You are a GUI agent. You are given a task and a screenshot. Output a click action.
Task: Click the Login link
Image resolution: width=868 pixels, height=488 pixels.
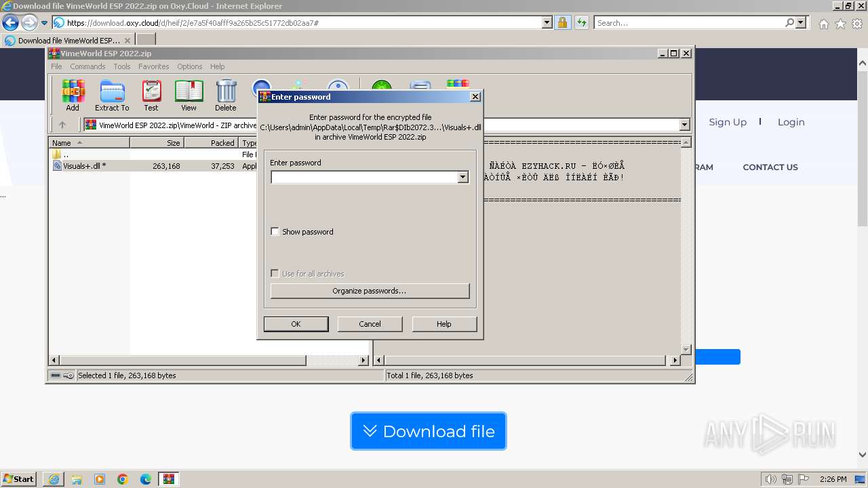[791, 122]
